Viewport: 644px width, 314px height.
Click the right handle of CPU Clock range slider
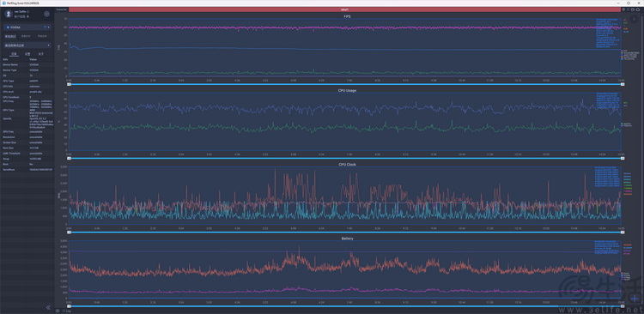tap(623, 232)
